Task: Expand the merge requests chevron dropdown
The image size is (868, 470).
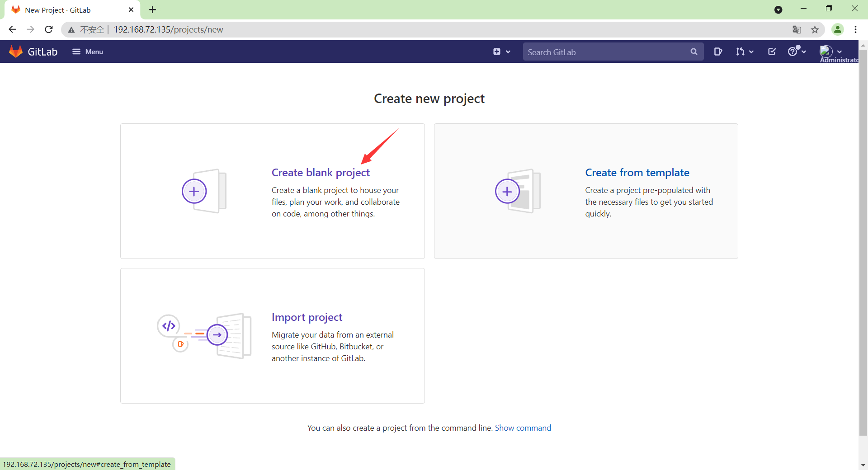Action: click(x=750, y=52)
